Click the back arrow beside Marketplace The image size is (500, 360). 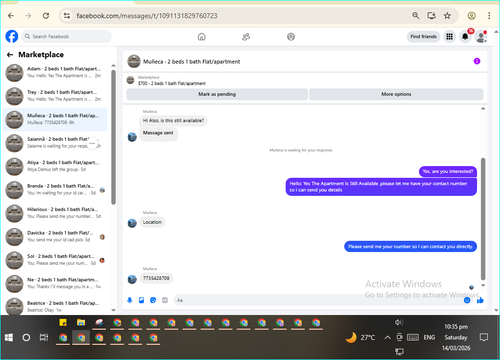(10, 55)
